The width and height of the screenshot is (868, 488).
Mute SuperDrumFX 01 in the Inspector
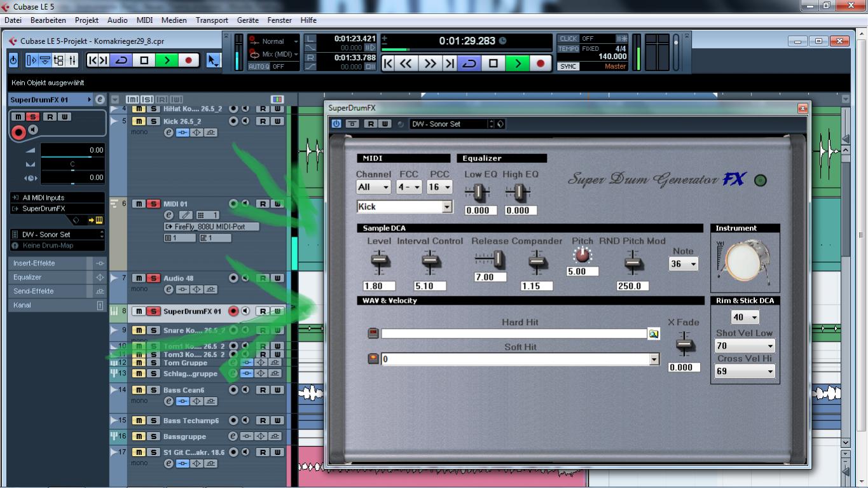click(18, 117)
